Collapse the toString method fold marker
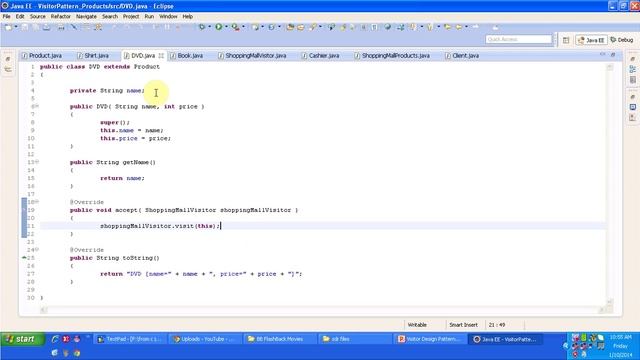This screenshot has height=360, width=640. pyautogui.click(x=37, y=249)
